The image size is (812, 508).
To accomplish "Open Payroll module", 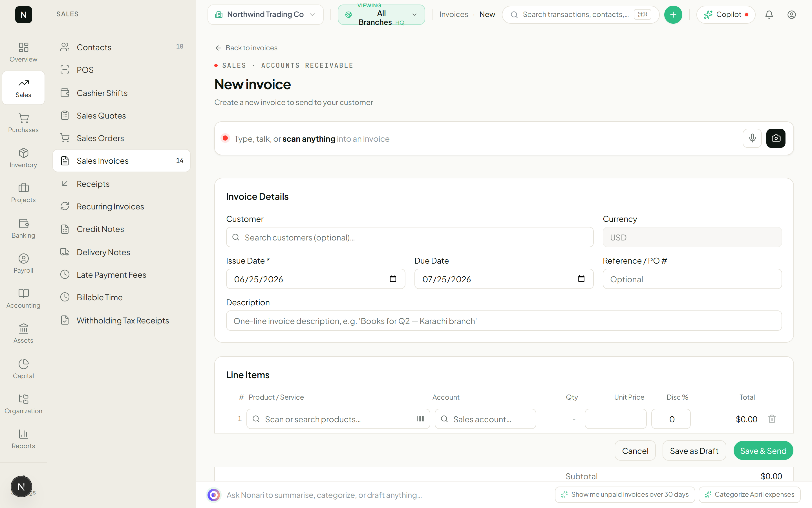I will [23, 263].
